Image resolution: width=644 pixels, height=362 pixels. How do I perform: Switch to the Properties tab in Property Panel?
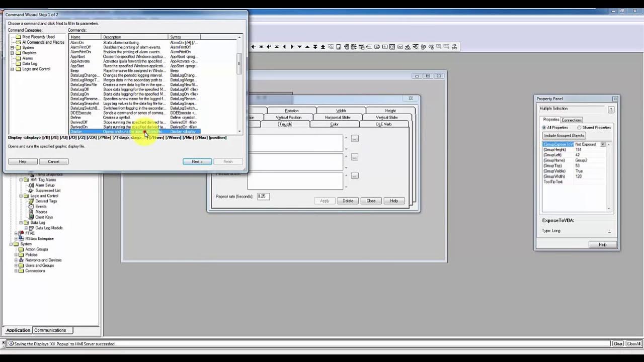551,120
